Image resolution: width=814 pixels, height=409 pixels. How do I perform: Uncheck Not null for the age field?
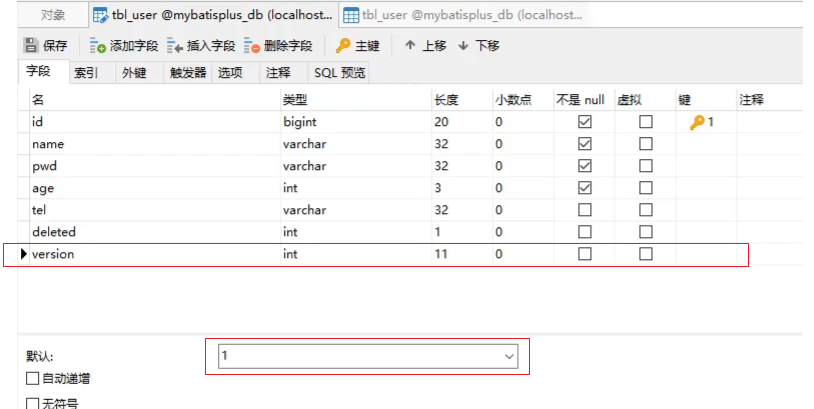pos(585,187)
